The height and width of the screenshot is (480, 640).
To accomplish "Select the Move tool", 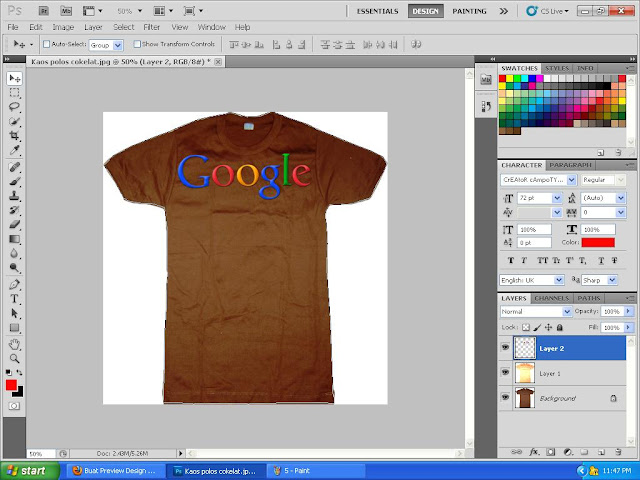I will point(14,78).
